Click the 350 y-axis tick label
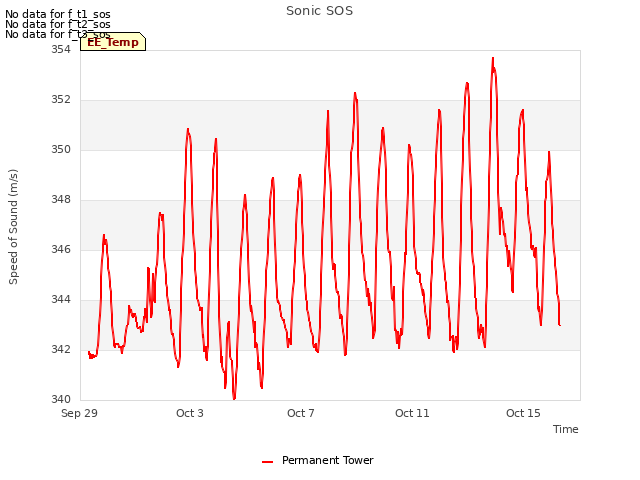 [61, 149]
